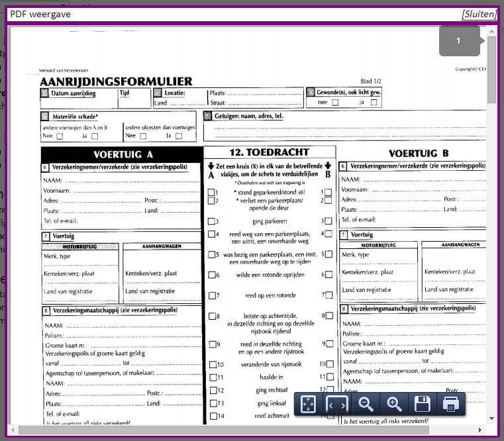Tick vehicle A checkbox 10 veranderde van rijstrook
Image resolution: width=504 pixels, height=441 pixels.
click(213, 364)
